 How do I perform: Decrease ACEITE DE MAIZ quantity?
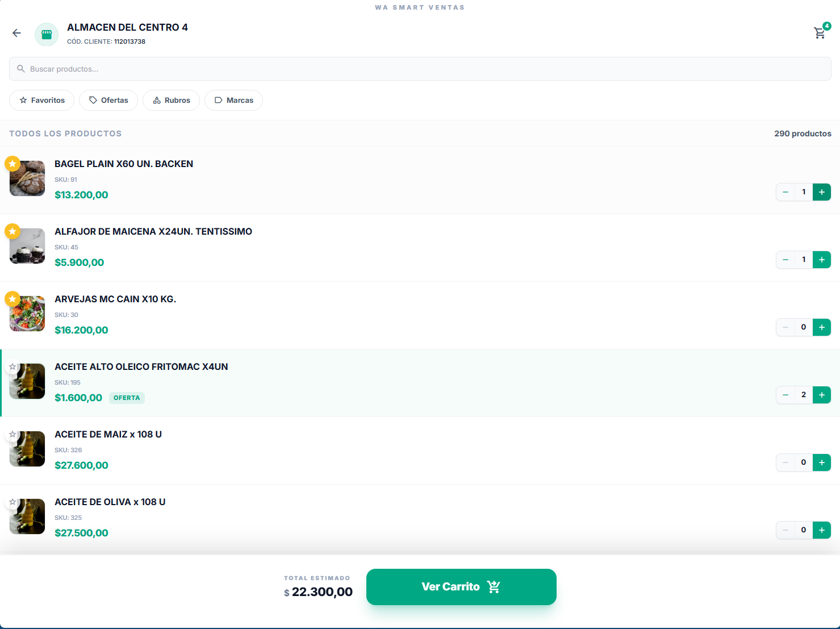(x=785, y=463)
